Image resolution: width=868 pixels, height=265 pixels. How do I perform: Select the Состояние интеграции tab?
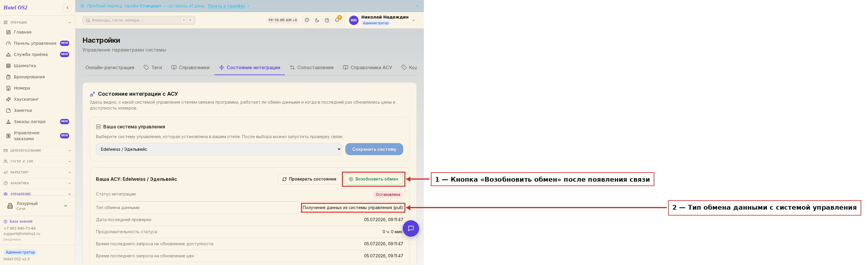point(250,67)
